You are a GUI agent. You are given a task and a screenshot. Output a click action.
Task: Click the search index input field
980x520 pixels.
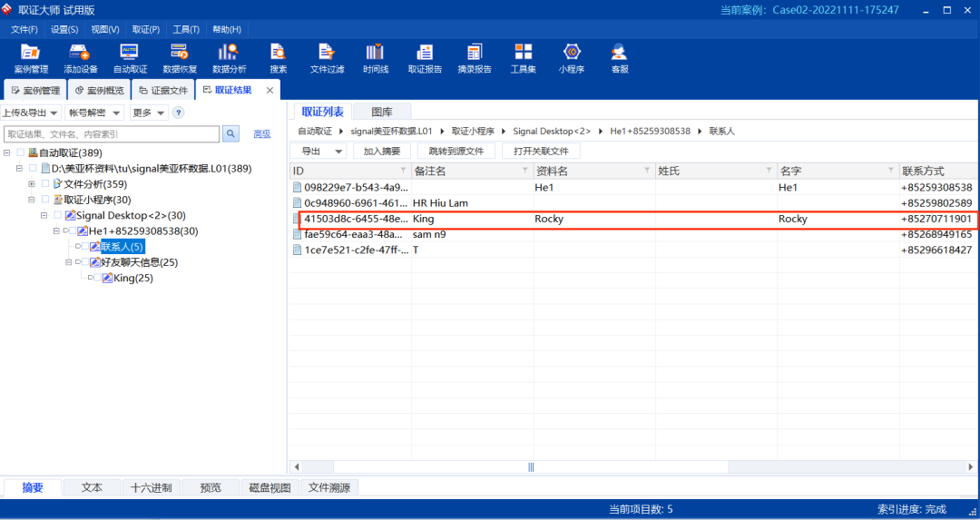[x=111, y=134]
